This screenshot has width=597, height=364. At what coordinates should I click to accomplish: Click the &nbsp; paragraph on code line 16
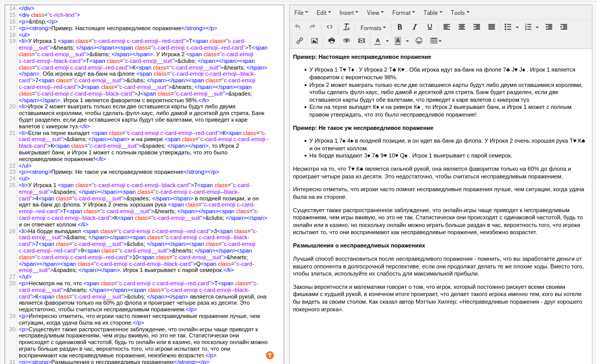38,21
